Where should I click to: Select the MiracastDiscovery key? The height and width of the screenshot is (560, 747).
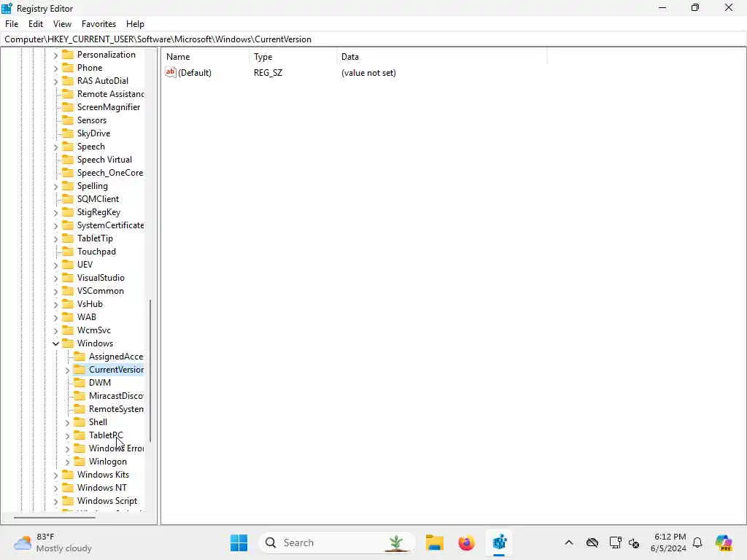tap(116, 396)
